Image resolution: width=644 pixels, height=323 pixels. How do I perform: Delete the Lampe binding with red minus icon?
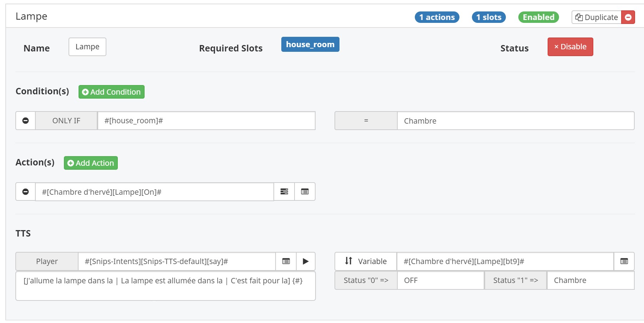[628, 17]
